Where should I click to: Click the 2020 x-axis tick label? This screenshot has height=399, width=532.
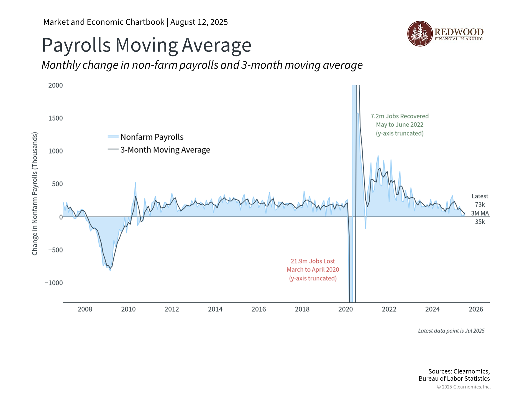pyautogui.click(x=346, y=309)
